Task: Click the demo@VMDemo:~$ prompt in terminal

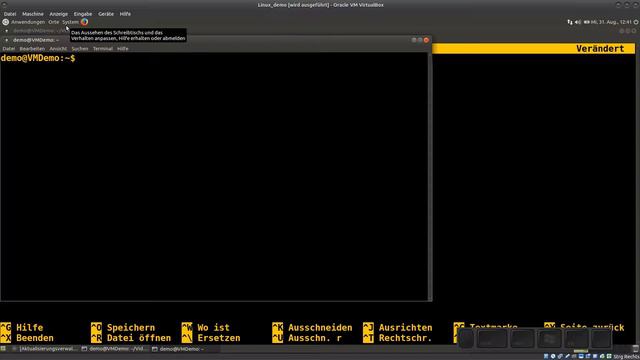Action: click(x=38, y=58)
